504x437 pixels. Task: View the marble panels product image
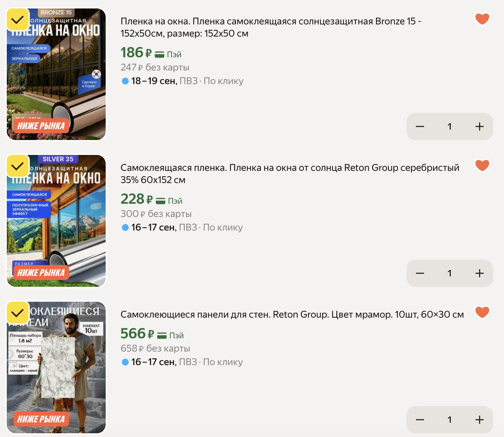(56, 367)
